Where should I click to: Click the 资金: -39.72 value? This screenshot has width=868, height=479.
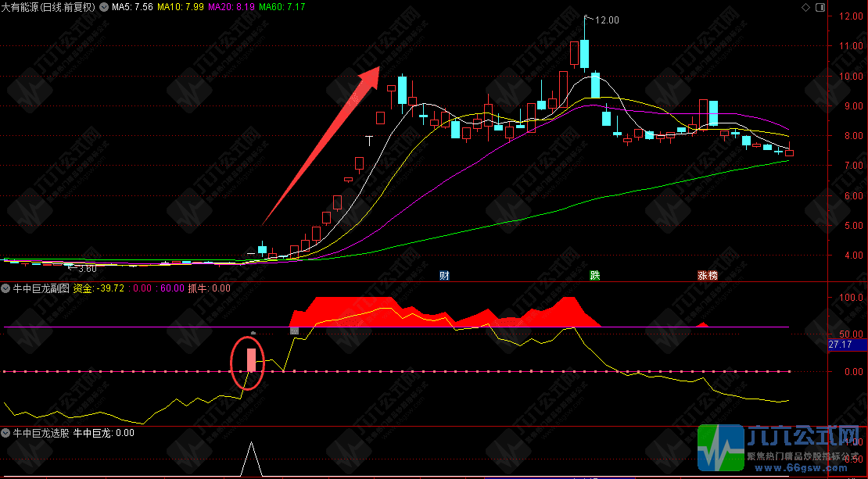[x=99, y=288]
